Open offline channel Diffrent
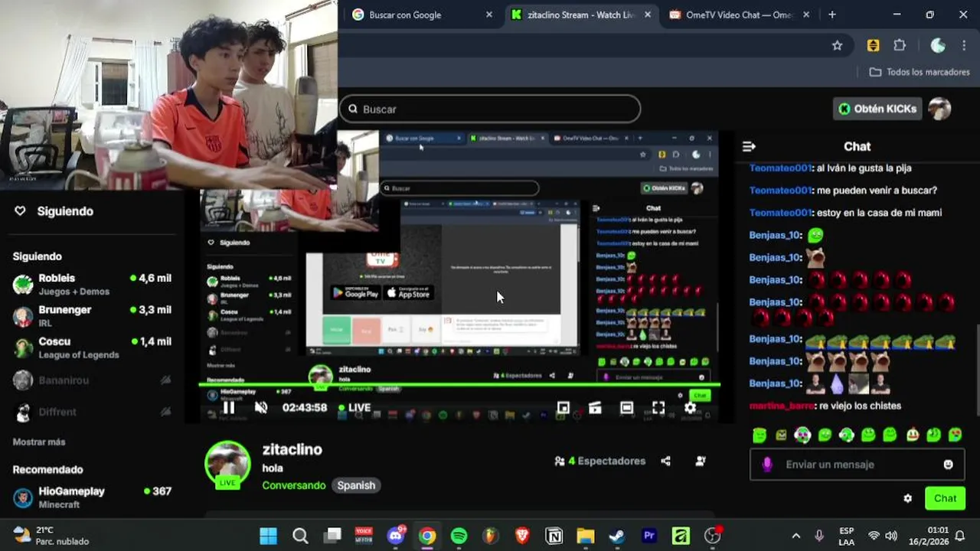This screenshot has width=980, height=551. click(92, 412)
